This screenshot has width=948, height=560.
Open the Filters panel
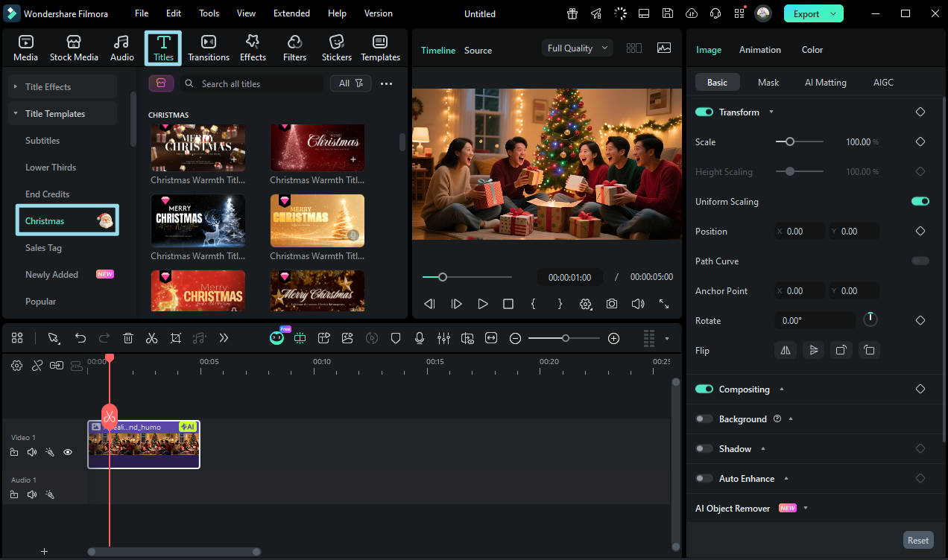tap(294, 48)
